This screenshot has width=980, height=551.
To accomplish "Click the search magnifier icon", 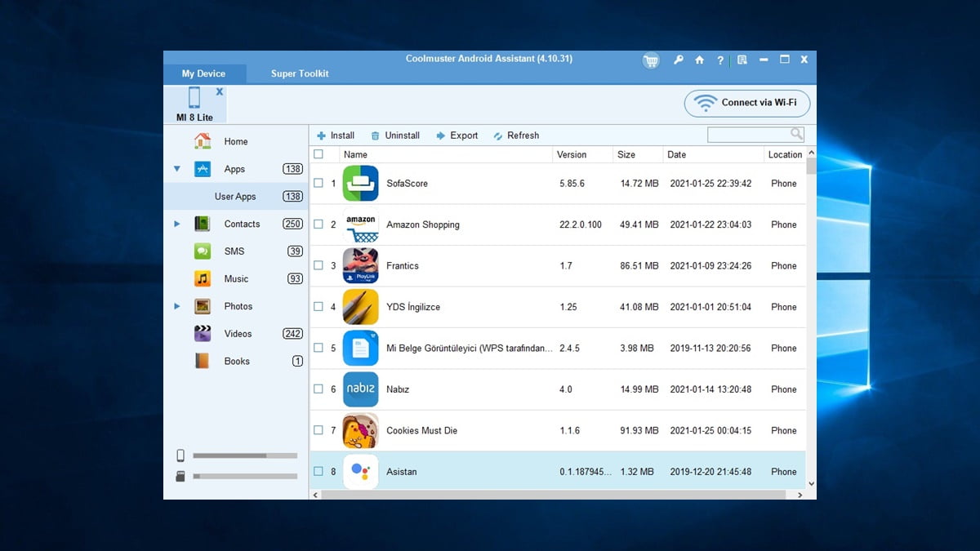I will pos(796,135).
